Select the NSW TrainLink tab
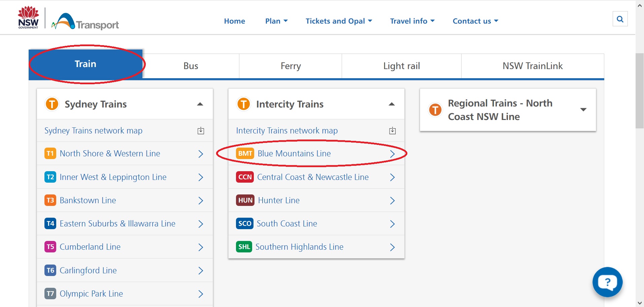644x307 pixels. pos(532,66)
